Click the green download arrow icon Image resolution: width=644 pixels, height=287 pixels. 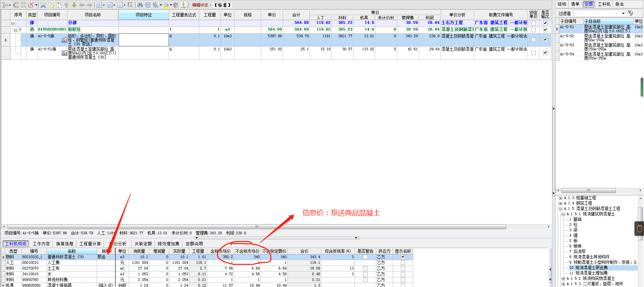(183, 5)
